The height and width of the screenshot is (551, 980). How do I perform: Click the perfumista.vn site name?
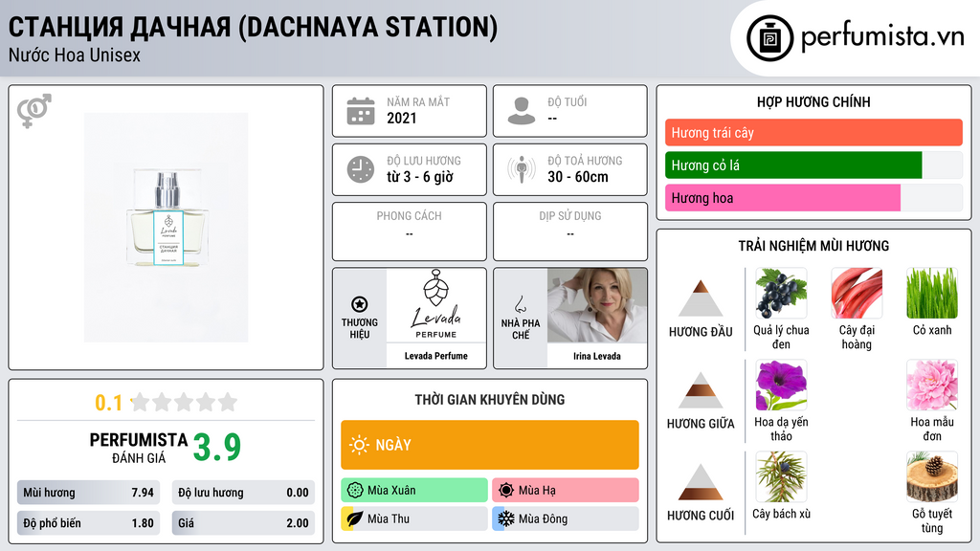point(882,36)
